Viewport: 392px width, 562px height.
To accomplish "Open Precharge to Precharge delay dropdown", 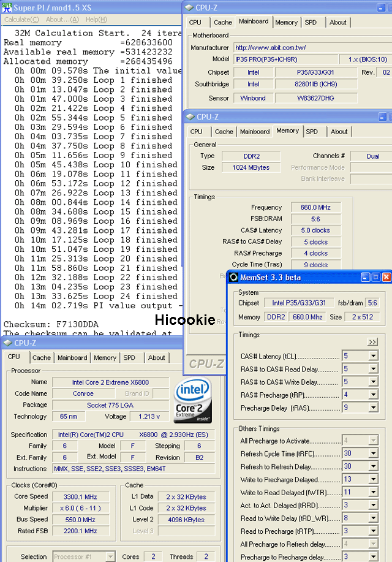I will point(374,556).
